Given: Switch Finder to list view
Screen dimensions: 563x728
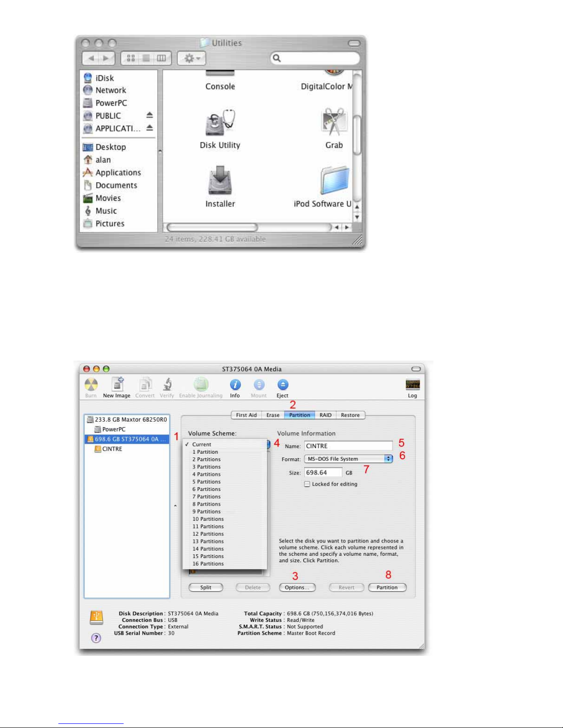Looking at the screenshot, I should pos(146,58).
